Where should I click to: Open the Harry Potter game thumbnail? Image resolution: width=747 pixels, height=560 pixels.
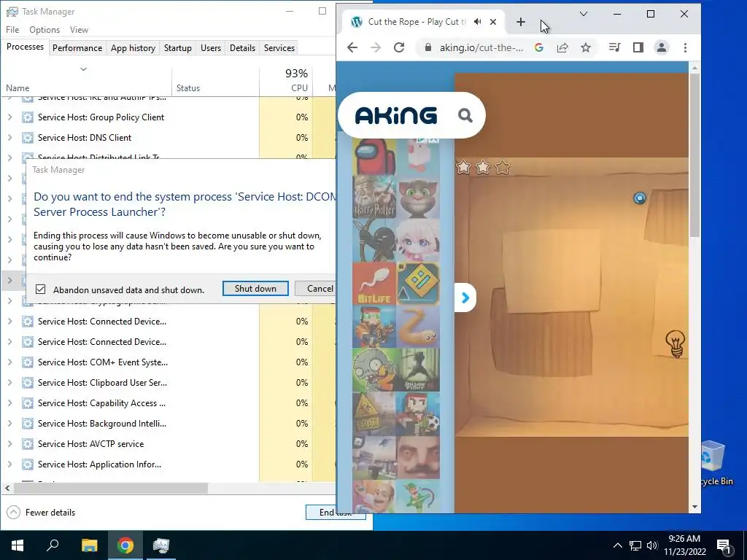pyautogui.click(x=374, y=197)
